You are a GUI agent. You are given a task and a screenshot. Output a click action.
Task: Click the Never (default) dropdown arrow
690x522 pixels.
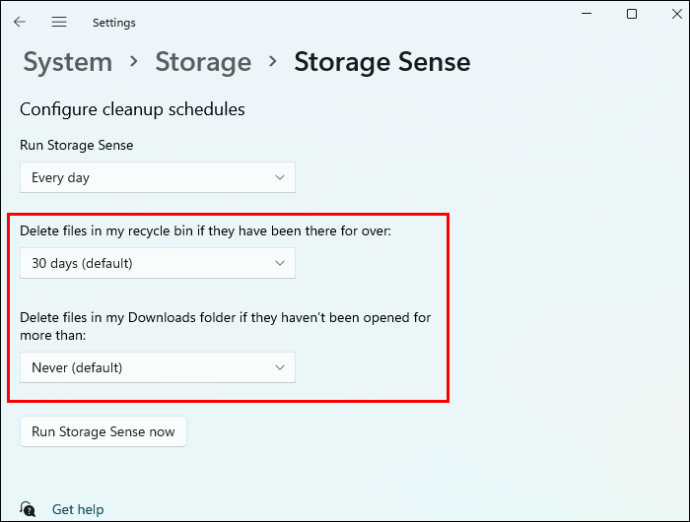[280, 368]
